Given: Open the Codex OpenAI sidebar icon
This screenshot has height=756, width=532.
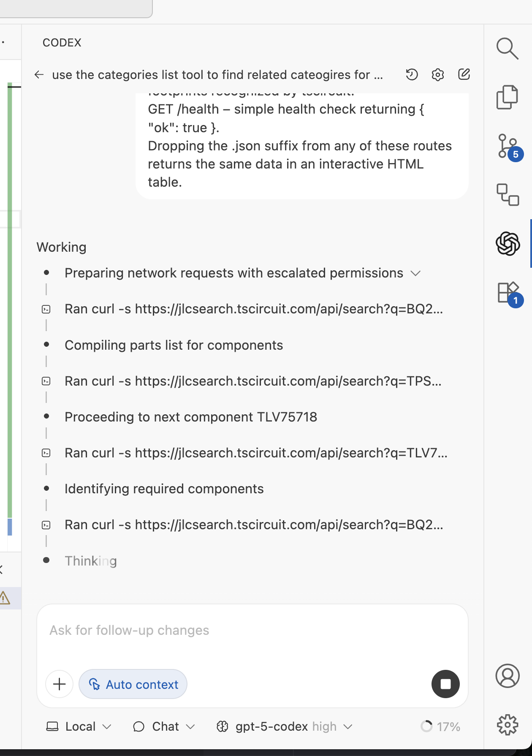Looking at the screenshot, I should coord(508,243).
